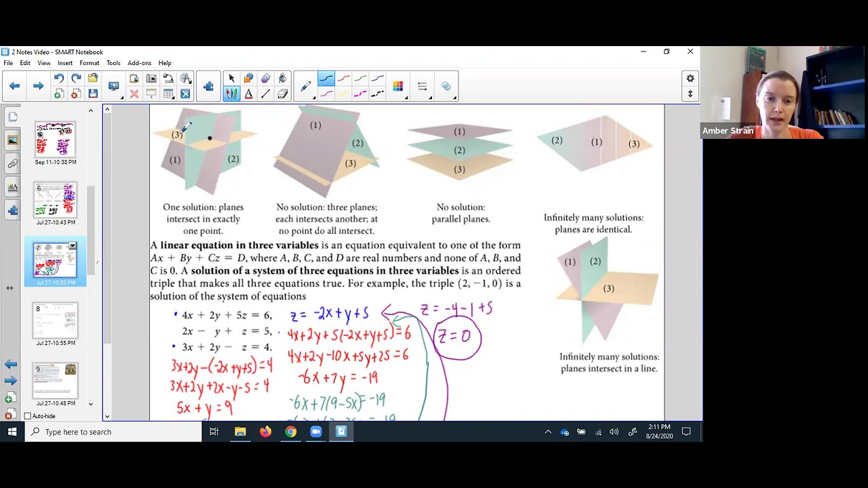
Task: Move the toolbar with the up-down arrow
Action: point(690,94)
